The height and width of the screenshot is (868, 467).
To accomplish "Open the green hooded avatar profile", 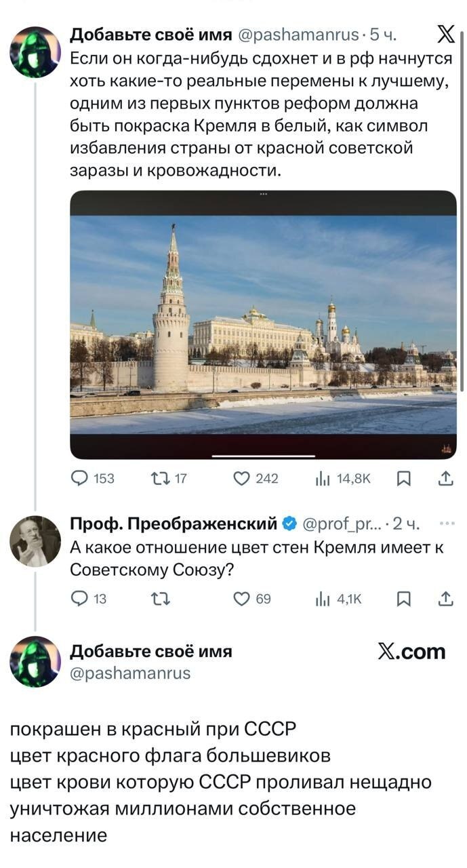I will tap(35, 52).
